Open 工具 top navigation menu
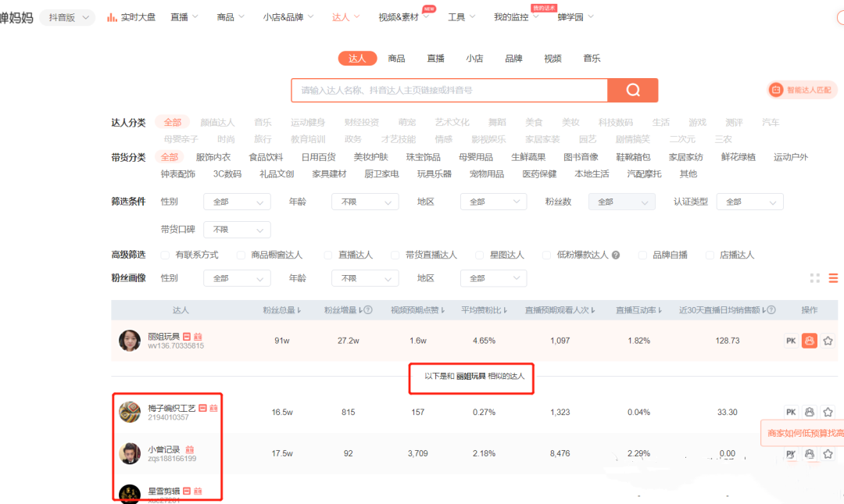 (461, 17)
